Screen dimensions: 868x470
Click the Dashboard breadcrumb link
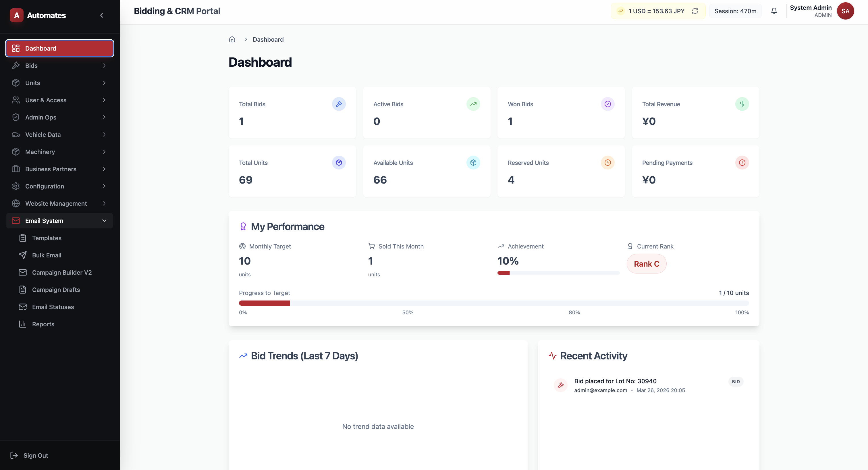pos(268,39)
